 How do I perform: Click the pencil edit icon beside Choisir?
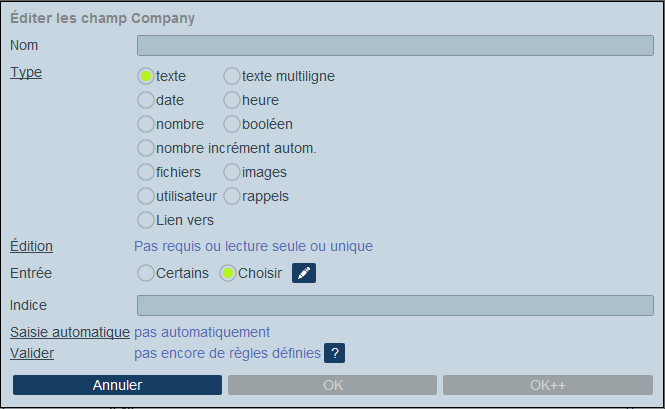[x=304, y=273]
